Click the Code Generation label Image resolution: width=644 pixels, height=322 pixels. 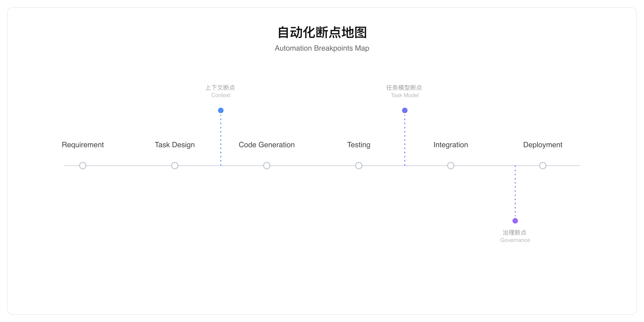267,145
